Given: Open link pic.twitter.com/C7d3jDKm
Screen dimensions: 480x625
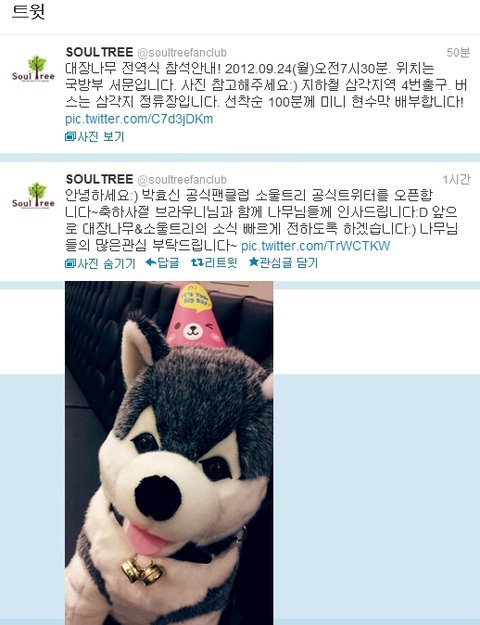Looking at the screenshot, I should point(139,119).
